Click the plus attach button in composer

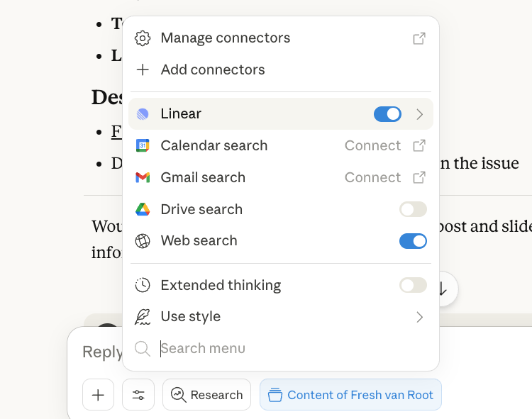[99, 395]
